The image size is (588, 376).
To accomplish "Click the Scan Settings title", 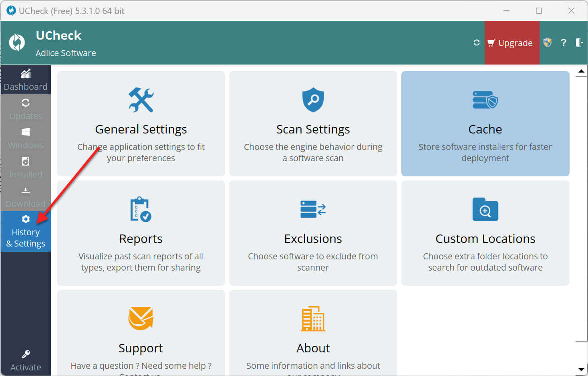I will coord(313,129).
